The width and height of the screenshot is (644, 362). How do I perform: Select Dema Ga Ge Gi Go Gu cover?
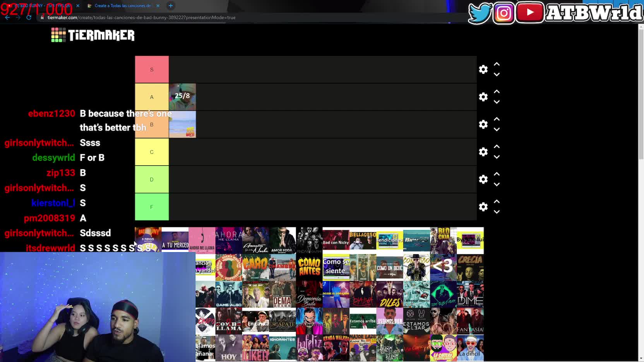click(283, 294)
